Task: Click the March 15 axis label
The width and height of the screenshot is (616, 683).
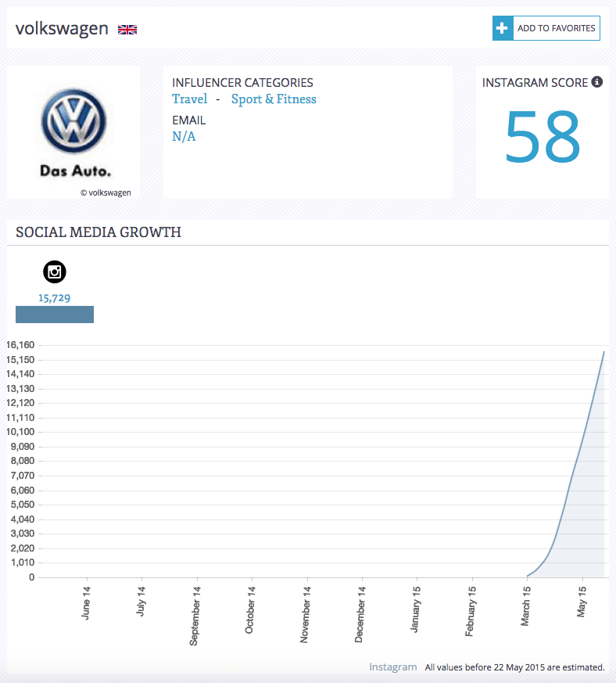Action: pos(526,606)
